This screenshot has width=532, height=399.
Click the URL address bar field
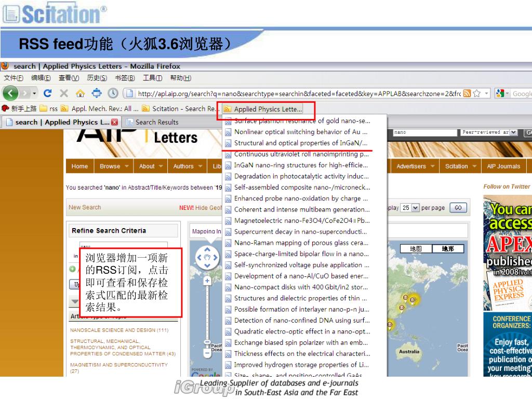[x=299, y=94]
